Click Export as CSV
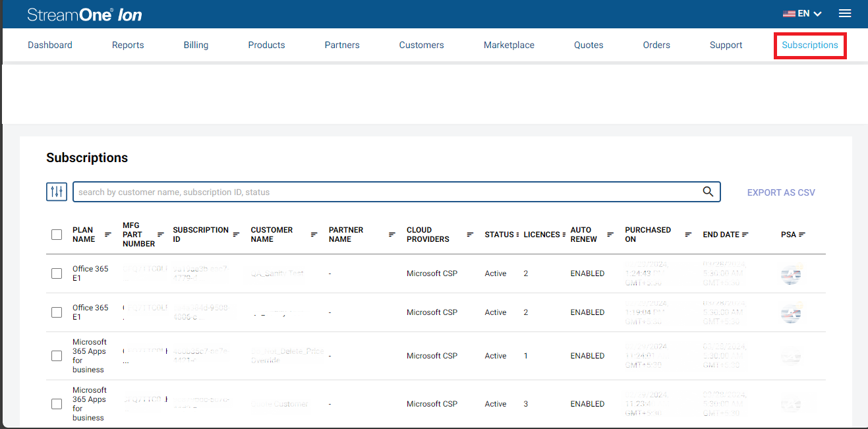868x429 pixels. click(x=781, y=192)
